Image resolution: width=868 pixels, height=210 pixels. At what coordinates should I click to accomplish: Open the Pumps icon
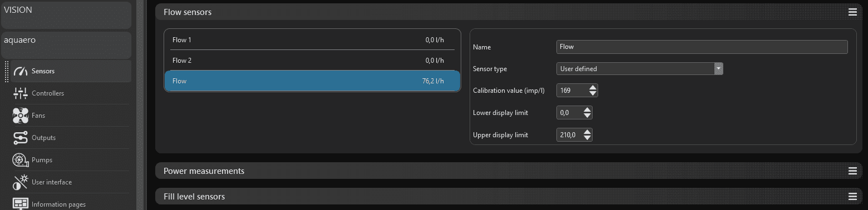click(x=21, y=160)
